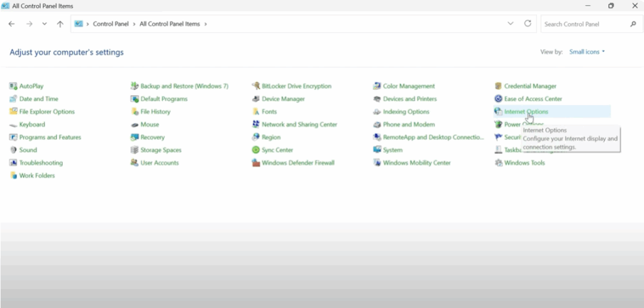
Task: Click the Sync Center icon
Action: click(x=256, y=150)
